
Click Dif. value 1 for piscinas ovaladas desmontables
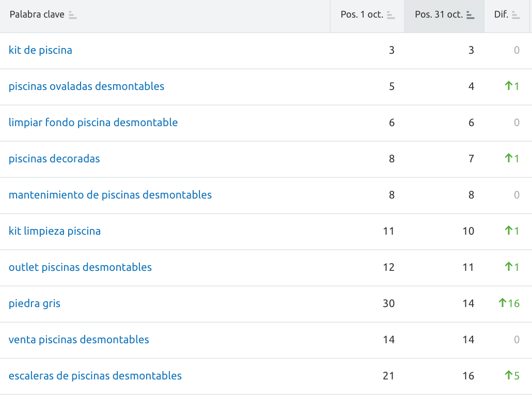[512, 86]
